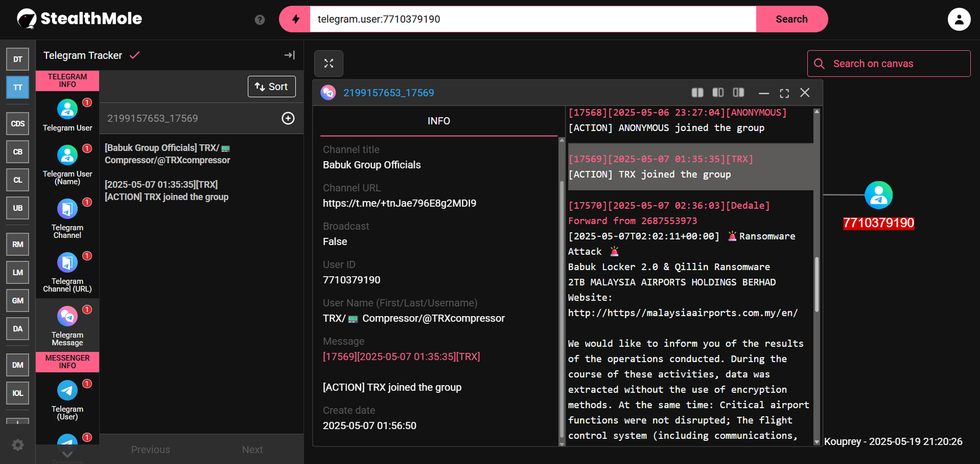Open the Babuk Group Officials result entry
Screen dimensions: 980x464
201,172
